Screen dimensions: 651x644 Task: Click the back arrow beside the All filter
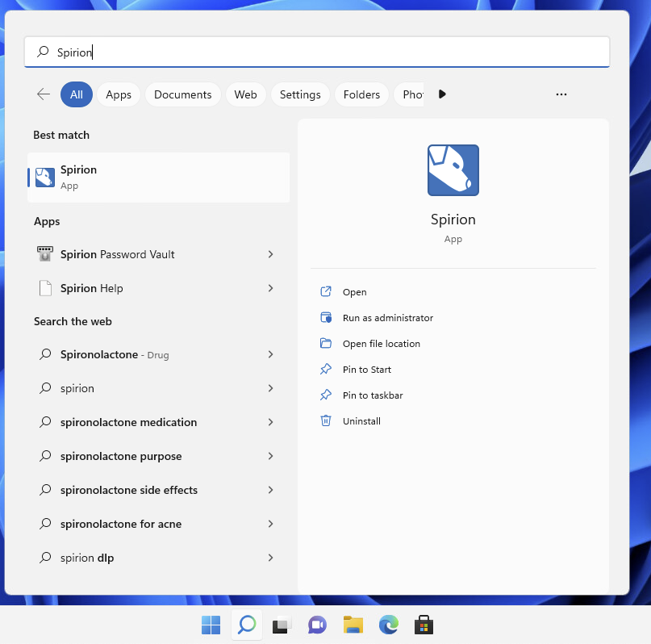[44, 94]
